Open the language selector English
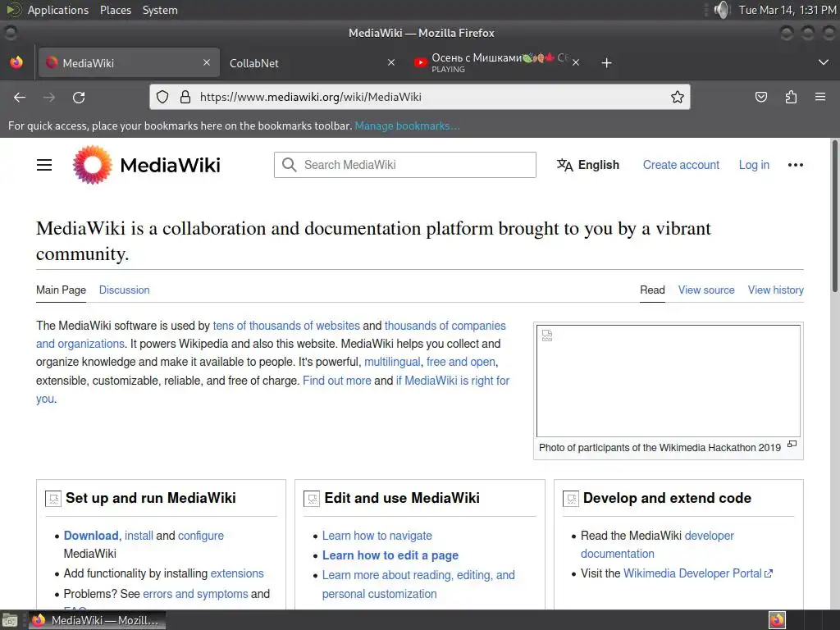The height and width of the screenshot is (630, 840). (587, 165)
